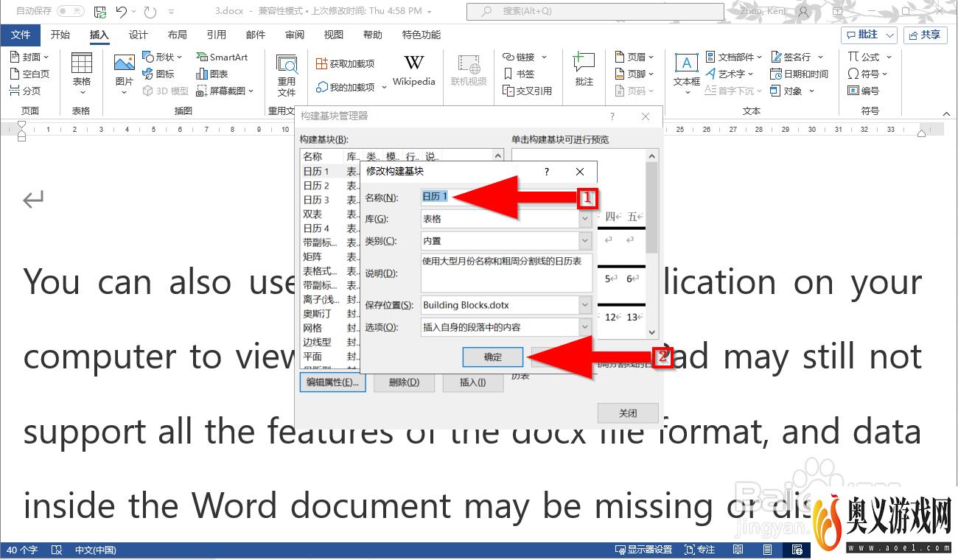Open the 选项 options combo box
The height and width of the screenshot is (560, 958).
coord(506,327)
